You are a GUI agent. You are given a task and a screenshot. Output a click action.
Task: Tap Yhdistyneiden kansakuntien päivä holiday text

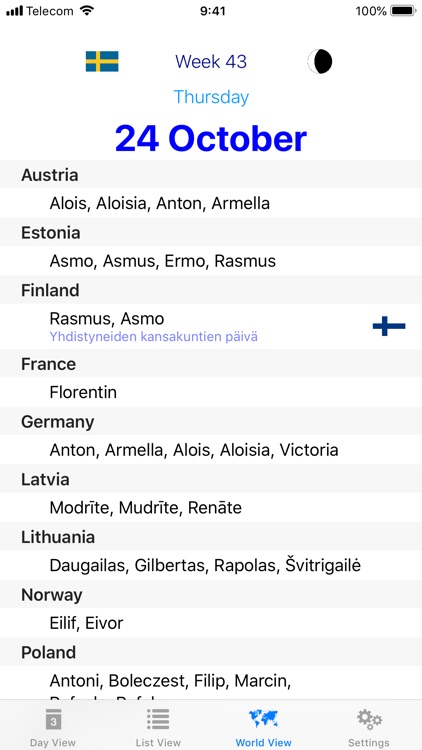click(154, 337)
